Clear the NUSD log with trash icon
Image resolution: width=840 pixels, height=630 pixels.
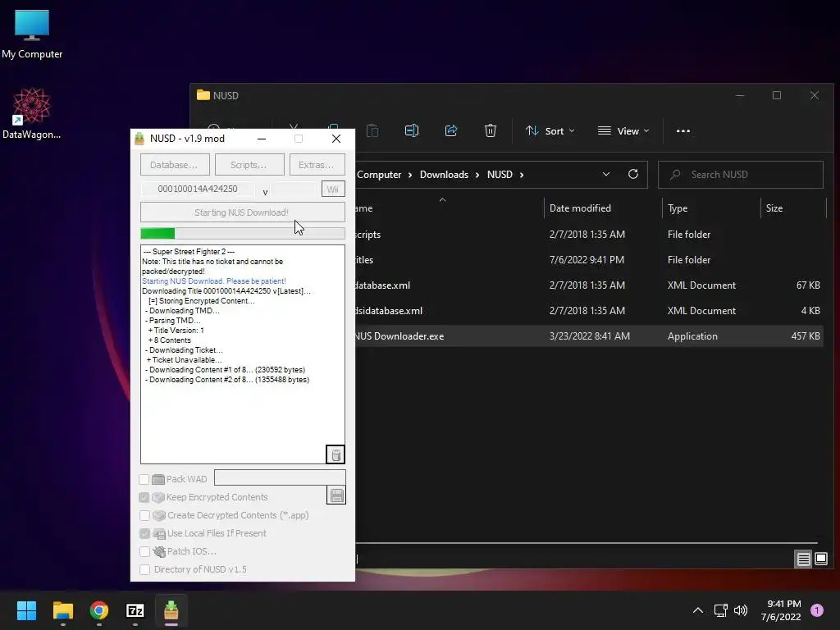(x=336, y=454)
